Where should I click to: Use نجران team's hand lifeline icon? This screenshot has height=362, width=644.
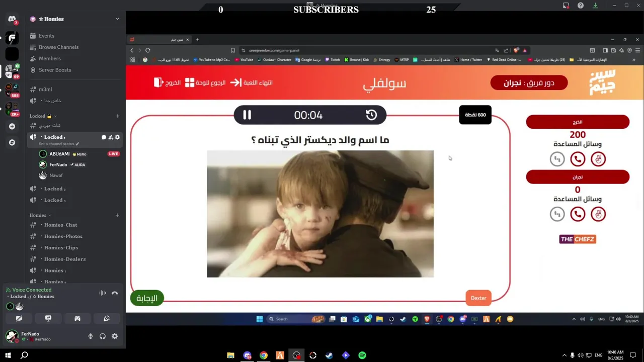point(598,214)
